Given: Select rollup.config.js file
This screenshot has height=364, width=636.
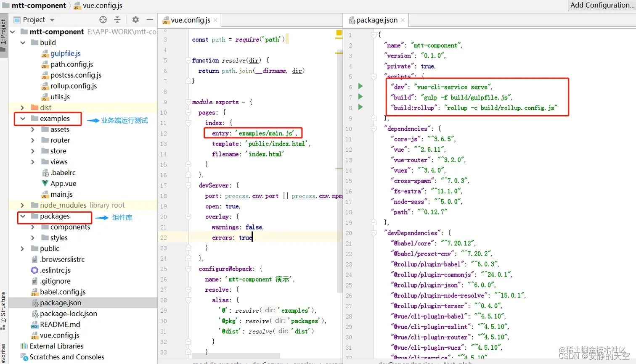Looking at the screenshot, I should 74,86.
